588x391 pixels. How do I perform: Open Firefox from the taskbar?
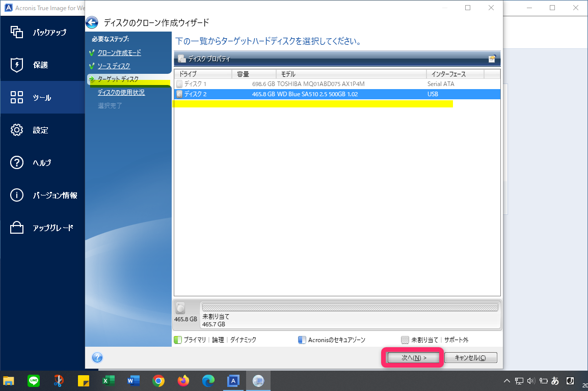(x=183, y=381)
